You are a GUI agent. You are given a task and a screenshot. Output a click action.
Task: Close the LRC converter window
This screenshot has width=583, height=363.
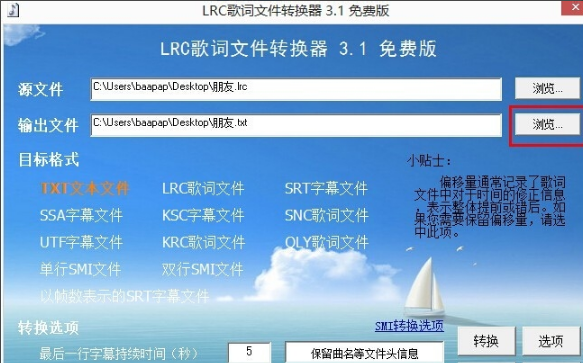point(573,7)
